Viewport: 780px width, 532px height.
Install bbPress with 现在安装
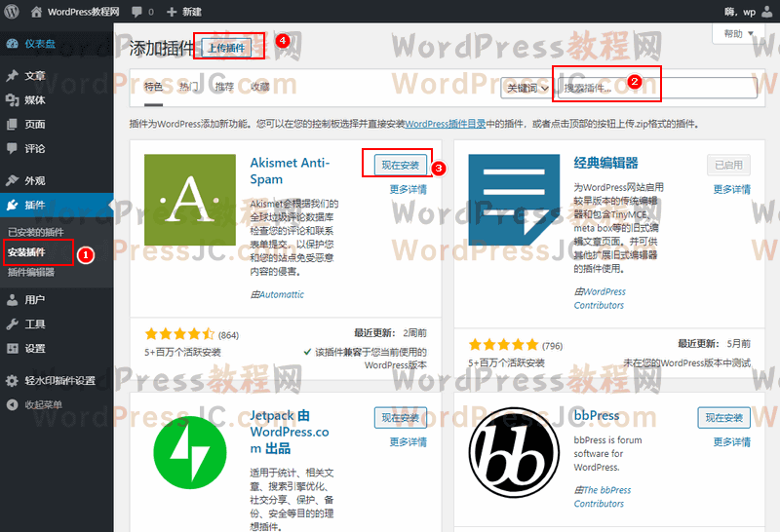[x=723, y=418]
